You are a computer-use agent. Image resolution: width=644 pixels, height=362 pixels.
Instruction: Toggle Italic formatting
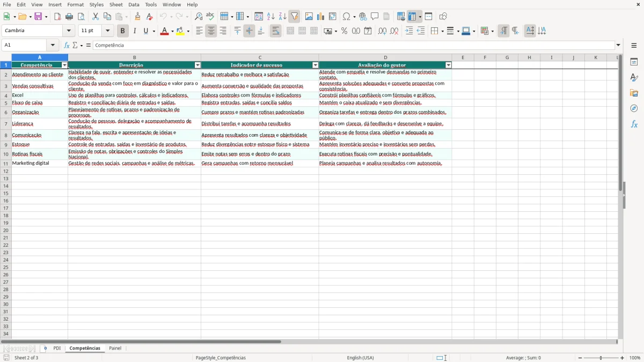pos(134,31)
